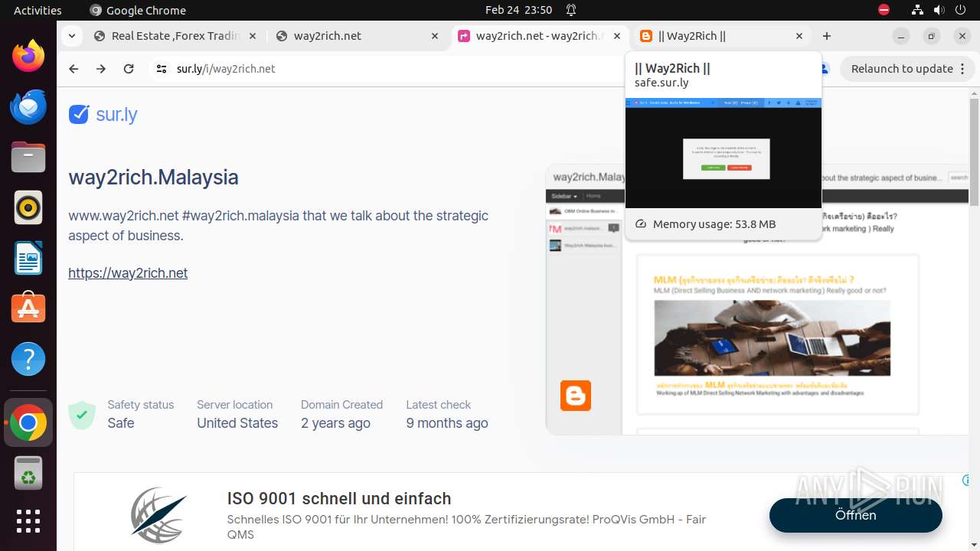Open the Trash in the dock
980x551 pixels.
coord(28,473)
